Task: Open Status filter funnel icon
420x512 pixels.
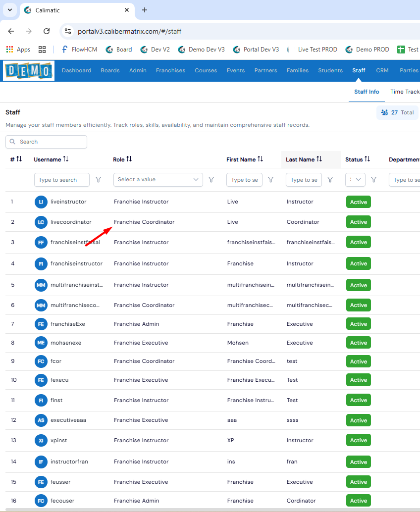Action: tap(374, 180)
